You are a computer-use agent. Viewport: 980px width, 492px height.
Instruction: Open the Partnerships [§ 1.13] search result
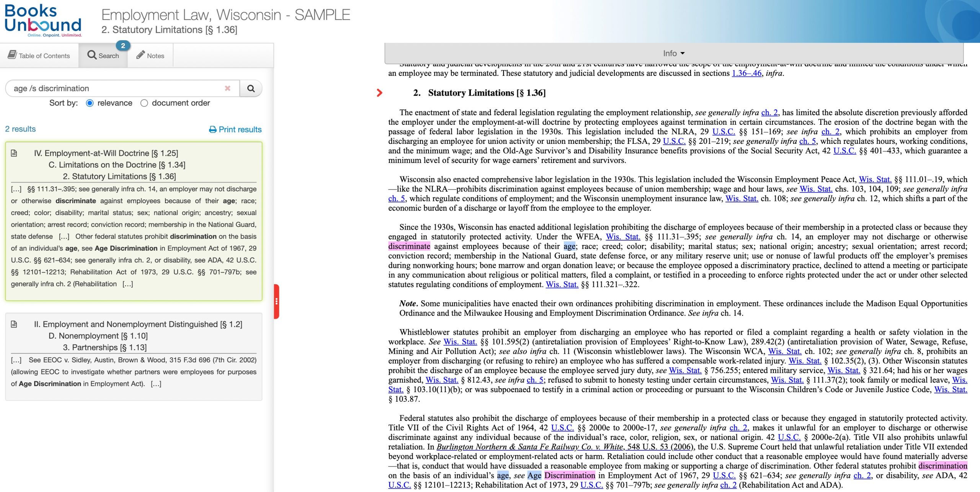[x=134, y=357]
